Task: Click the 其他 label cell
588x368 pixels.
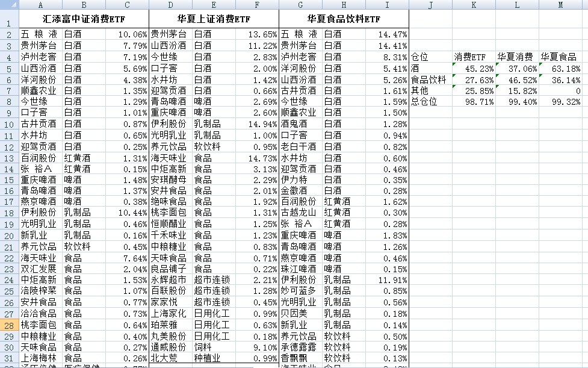Action: coord(431,90)
